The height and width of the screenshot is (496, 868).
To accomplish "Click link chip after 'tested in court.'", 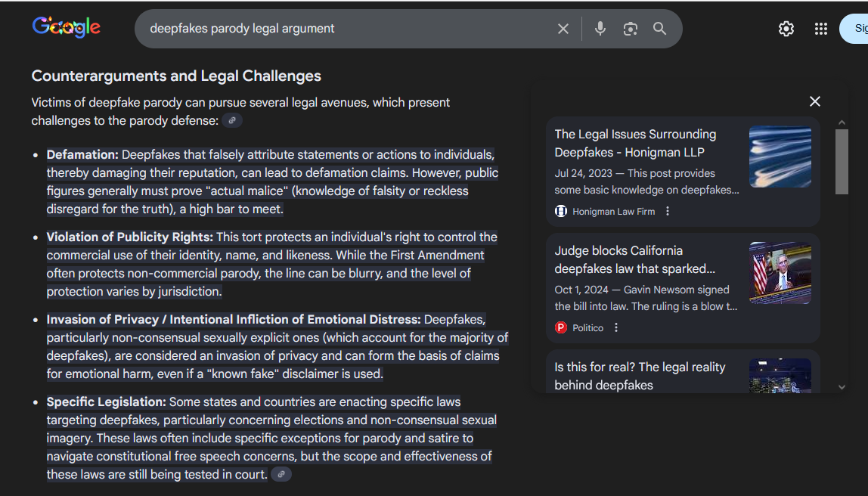I will point(281,474).
